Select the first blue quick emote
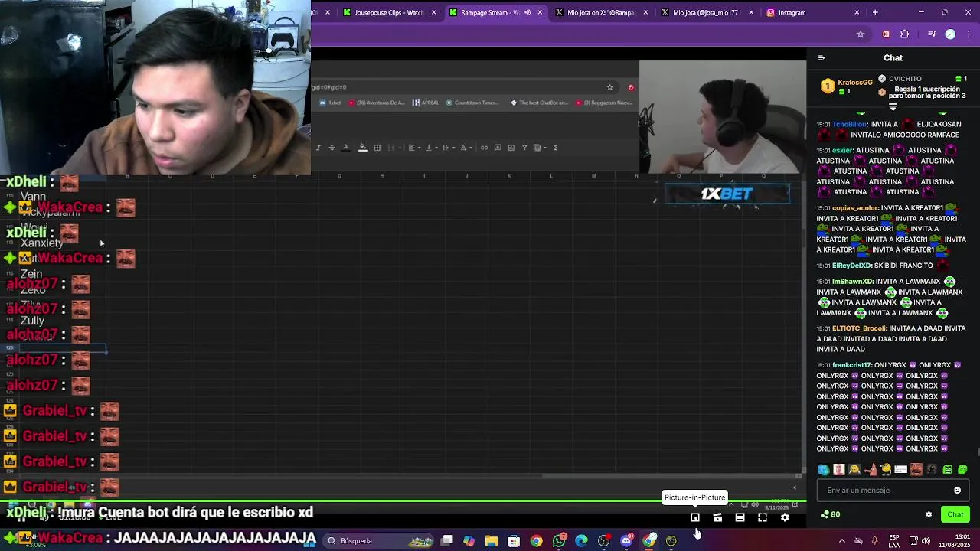This screenshot has width=980, height=551. coord(823,470)
